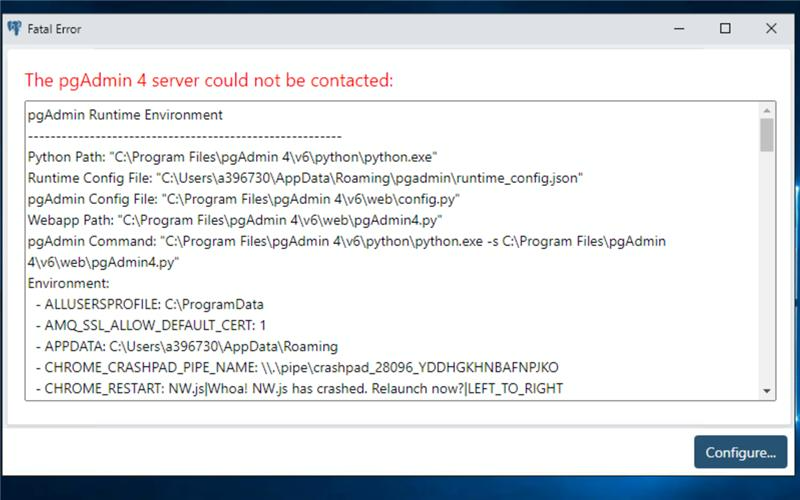Image resolution: width=800 pixels, height=500 pixels.
Task: Click the vertical scrollbar thumb
Action: [x=766, y=135]
